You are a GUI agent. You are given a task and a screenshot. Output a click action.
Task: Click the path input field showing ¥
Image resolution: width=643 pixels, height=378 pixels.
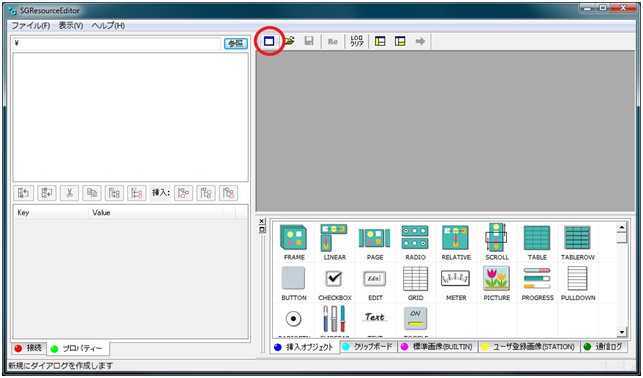(x=117, y=43)
